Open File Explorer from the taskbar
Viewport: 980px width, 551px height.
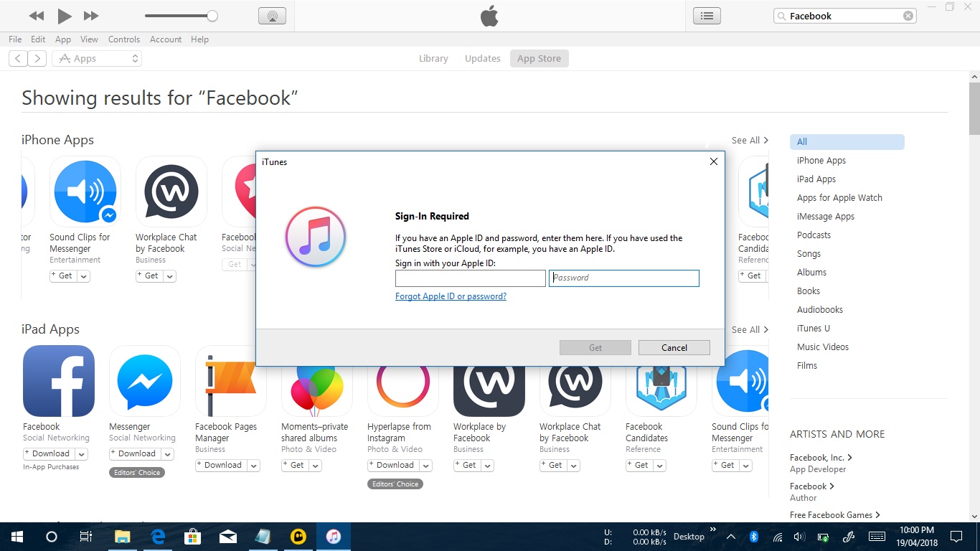click(x=123, y=537)
